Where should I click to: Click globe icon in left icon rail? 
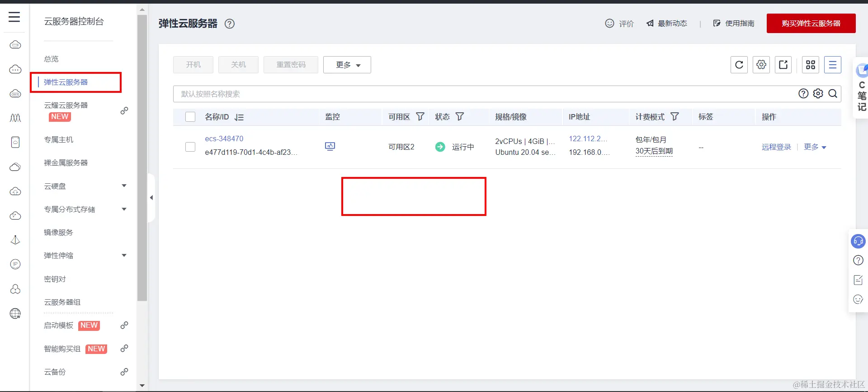coord(15,313)
